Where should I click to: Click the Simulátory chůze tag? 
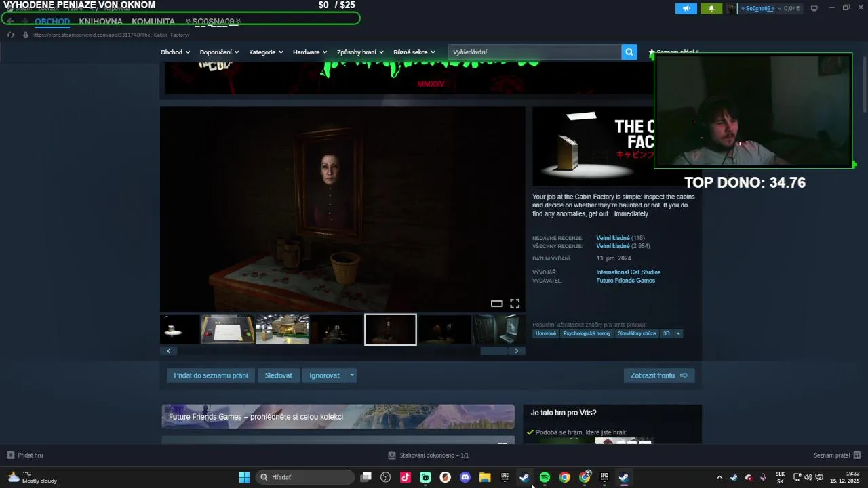click(x=637, y=333)
